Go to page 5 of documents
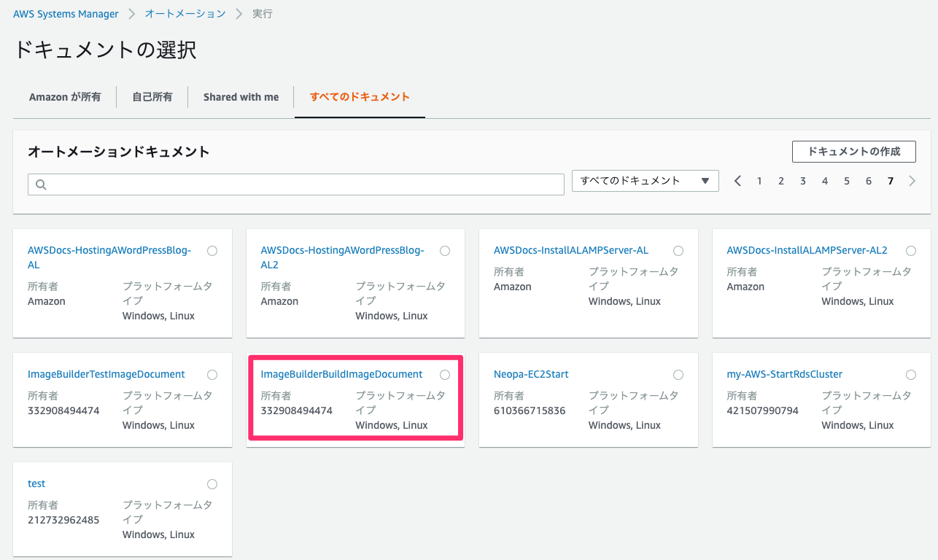The height and width of the screenshot is (560, 938). pos(847,181)
